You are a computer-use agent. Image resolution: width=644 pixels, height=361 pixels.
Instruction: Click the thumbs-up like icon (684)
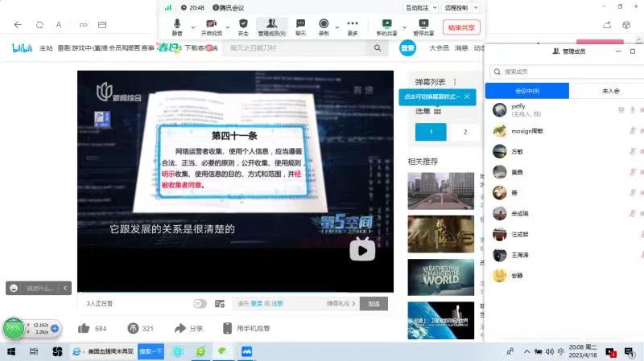[x=84, y=328]
